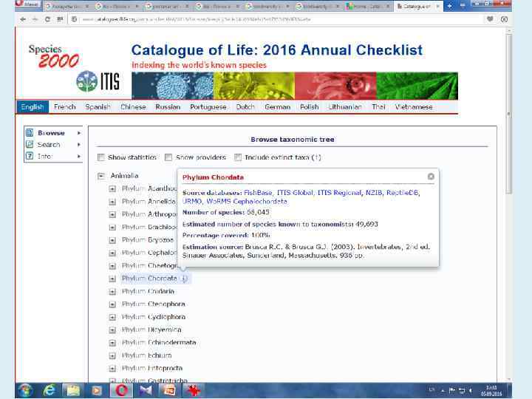Click the taskbar clock showing date
Screen dimensions: 532x399
(x=491, y=391)
